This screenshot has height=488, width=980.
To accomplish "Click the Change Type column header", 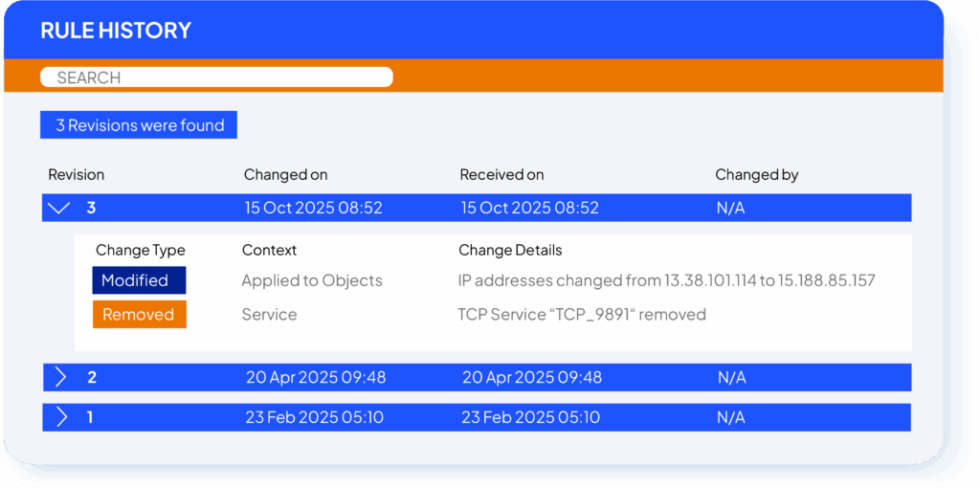I will (x=141, y=251).
